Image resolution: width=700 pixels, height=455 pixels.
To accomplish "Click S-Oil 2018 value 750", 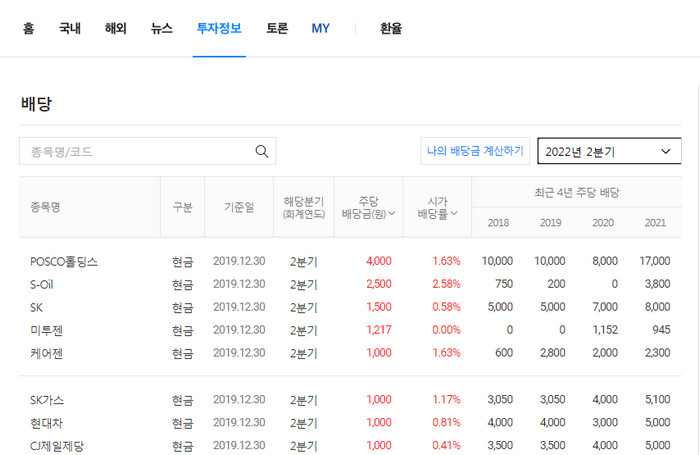I will coord(504,284).
